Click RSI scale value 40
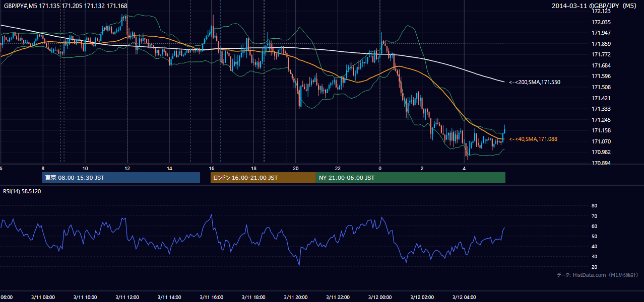The width and height of the screenshot is (644, 302). coord(594,246)
